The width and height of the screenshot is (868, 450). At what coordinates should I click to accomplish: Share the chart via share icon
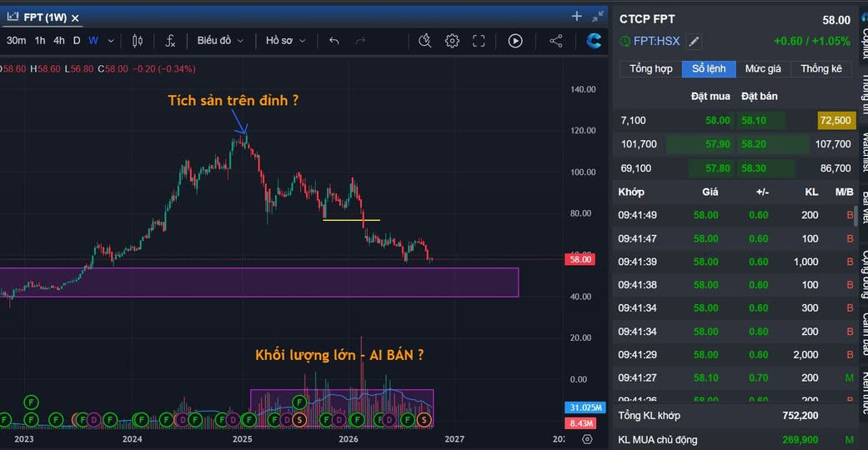[556, 41]
